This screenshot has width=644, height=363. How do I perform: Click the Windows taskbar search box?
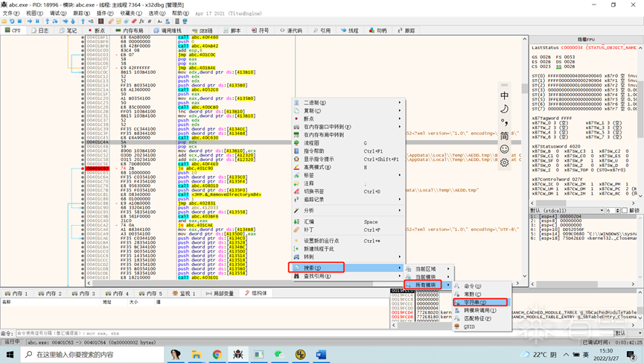(x=92, y=354)
